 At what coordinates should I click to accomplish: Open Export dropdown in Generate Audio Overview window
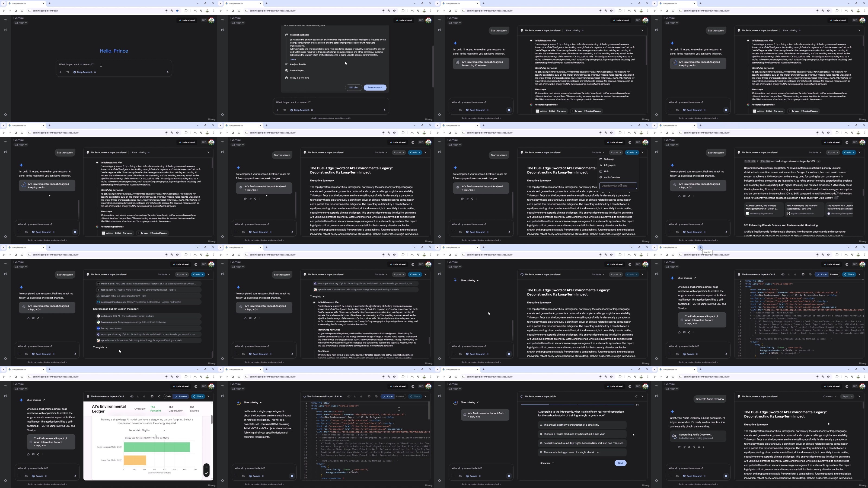[847, 396]
